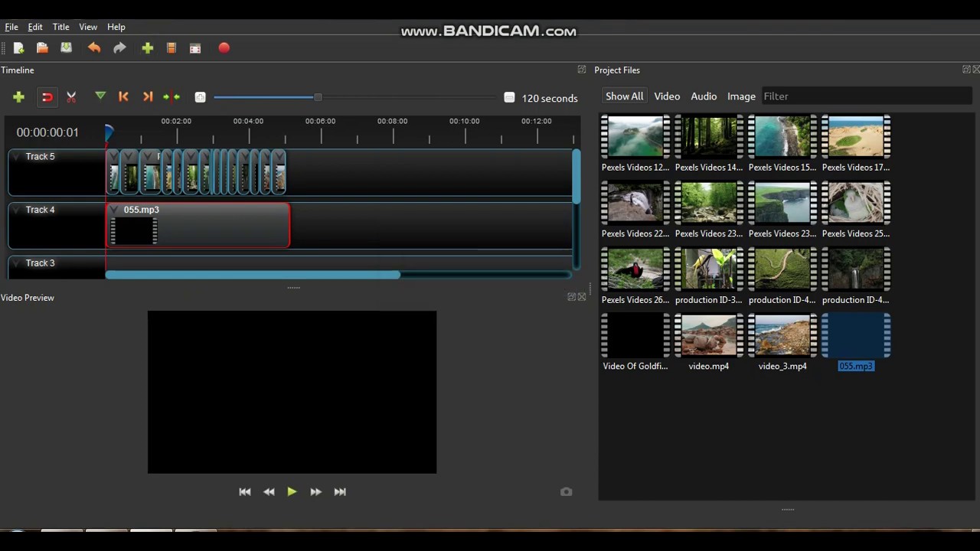Select the Pexels Videos 14 forest thumbnail
The image size is (980, 551).
[709, 136]
